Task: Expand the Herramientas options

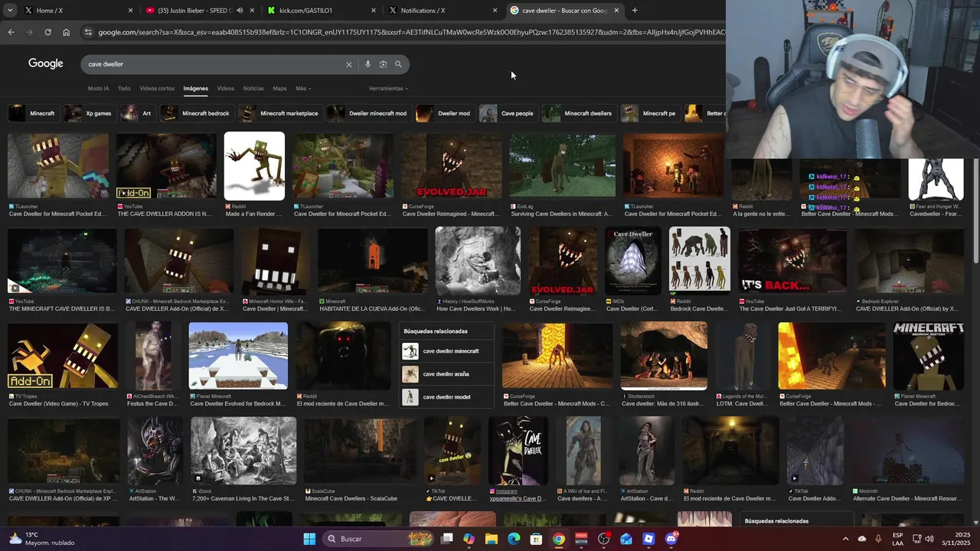Action: [x=388, y=88]
